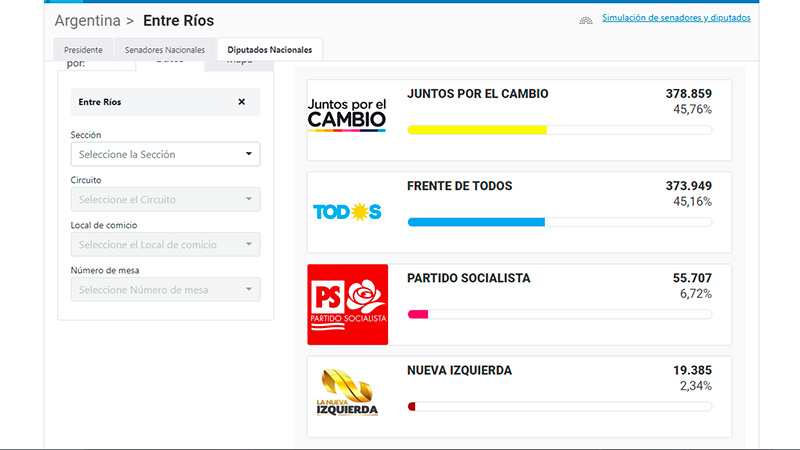Viewport: 800px width, 450px height.
Task: Click the blue Frente de Todos bar
Action: click(476, 222)
